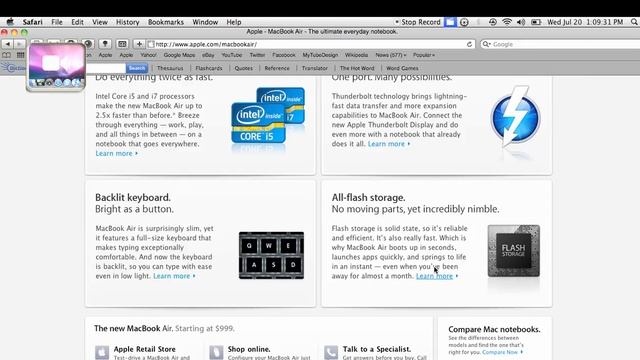Click Stop Record in the menu bar
Screen dimensions: 640x360
(418, 22)
